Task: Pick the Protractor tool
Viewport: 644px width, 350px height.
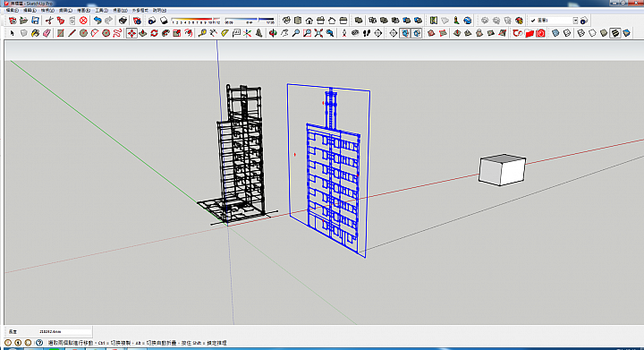Action: [225, 33]
